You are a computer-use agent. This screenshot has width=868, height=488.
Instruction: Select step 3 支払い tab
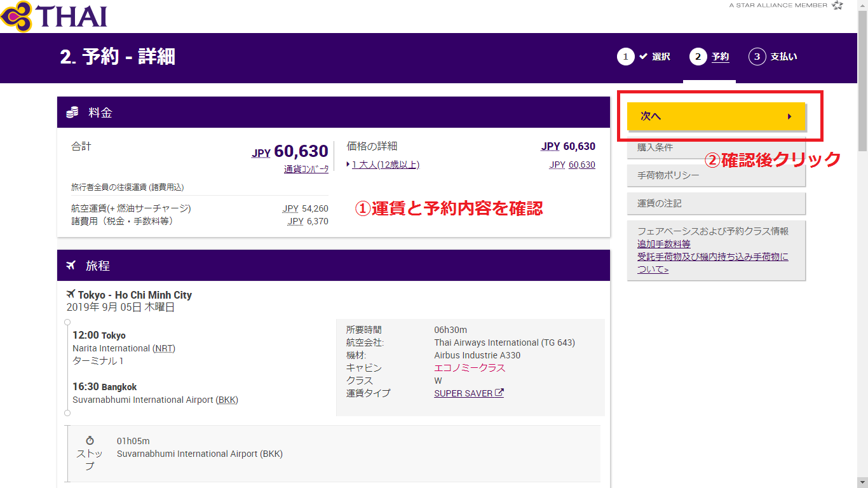coord(773,57)
